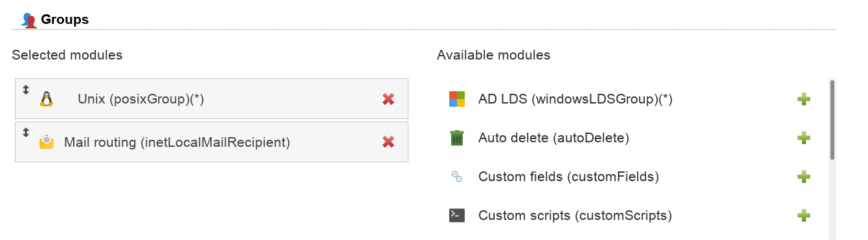
Task: Click the gears icon for Custom fields
Action: click(457, 177)
